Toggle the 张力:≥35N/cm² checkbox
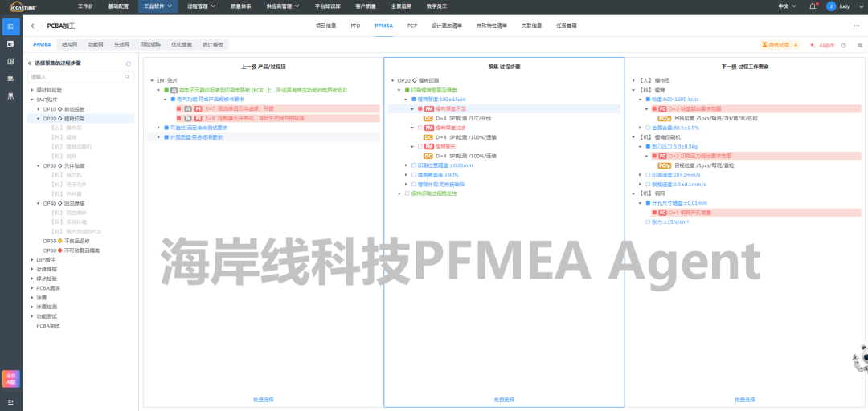 (x=647, y=222)
